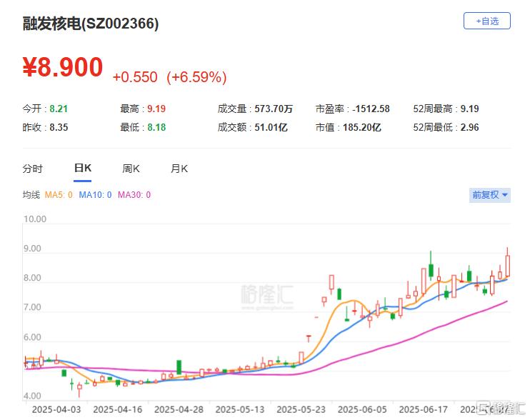
Task: Select the latest candlestick at chart's right edge
Action: [x=507, y=264]
